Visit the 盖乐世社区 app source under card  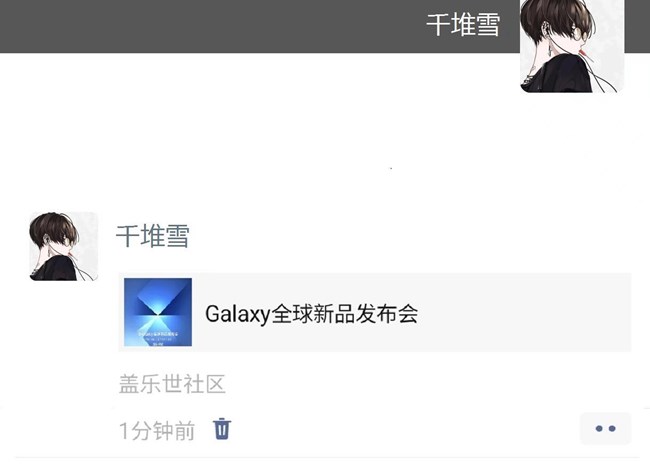click(172, 384)
